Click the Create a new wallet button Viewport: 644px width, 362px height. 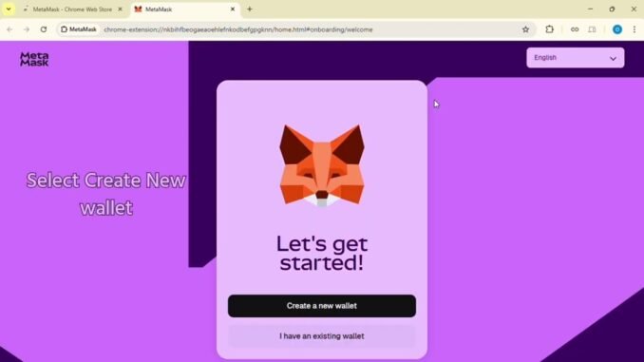point(322,306)
